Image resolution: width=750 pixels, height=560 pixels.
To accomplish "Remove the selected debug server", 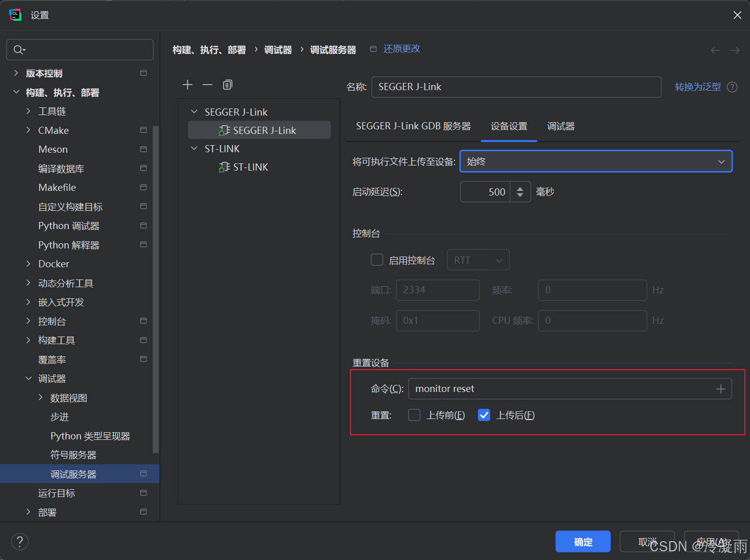I will (x=207, y=85).
